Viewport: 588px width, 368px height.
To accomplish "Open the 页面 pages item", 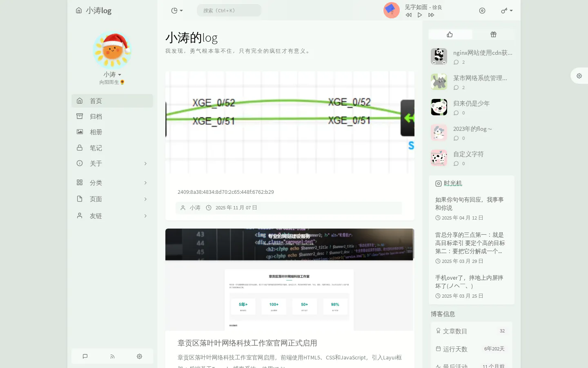I will tap(112, 199).
